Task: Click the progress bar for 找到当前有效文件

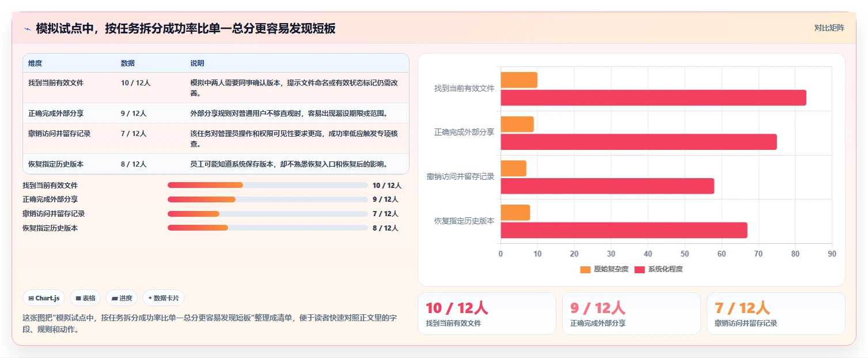Action: 267,185
